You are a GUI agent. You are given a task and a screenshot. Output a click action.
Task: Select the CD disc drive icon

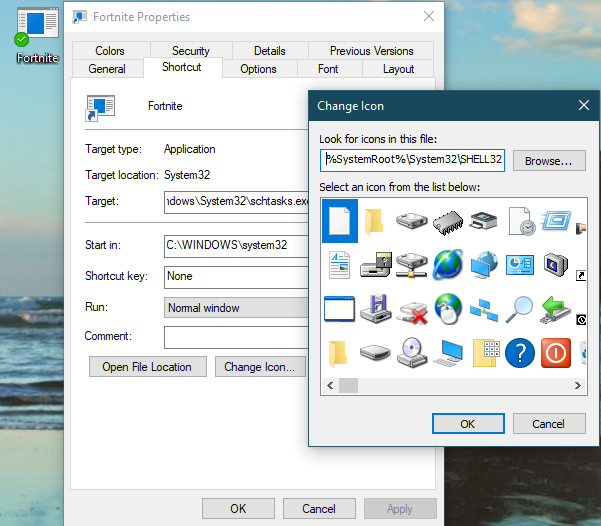[x=412, y=353]
